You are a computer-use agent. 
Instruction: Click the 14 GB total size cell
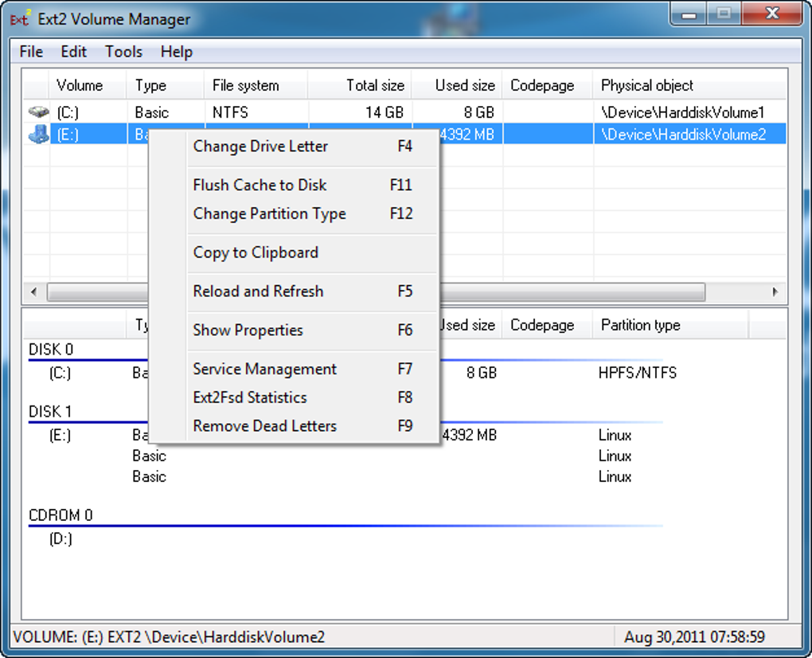click(385, 112)
